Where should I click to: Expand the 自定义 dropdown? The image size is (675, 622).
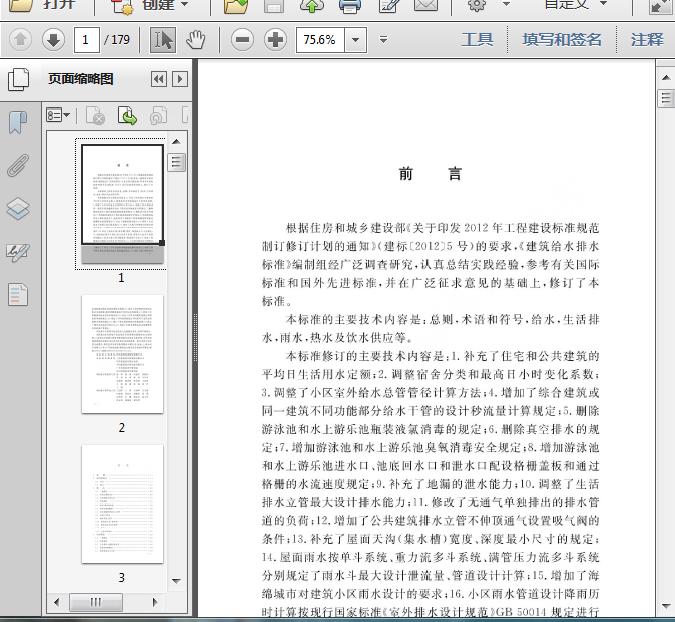(x=604, y=3)
